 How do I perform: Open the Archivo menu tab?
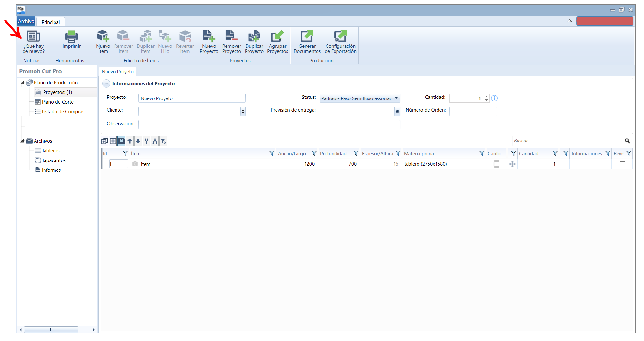[26, 21]
